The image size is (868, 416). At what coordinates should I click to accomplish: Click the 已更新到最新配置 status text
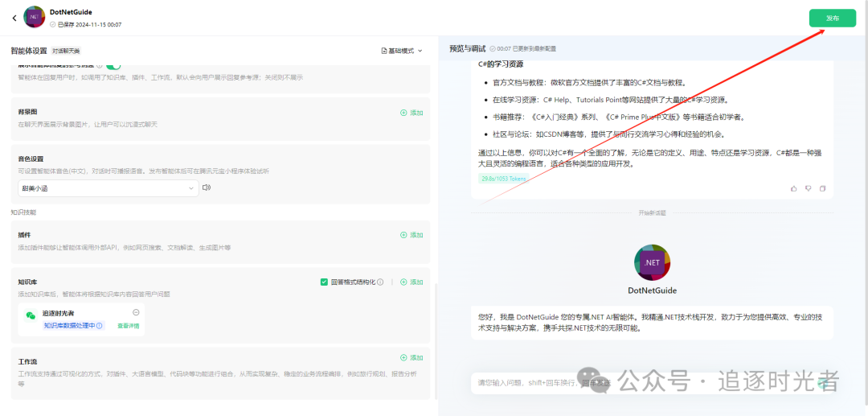tap(534, 49)
